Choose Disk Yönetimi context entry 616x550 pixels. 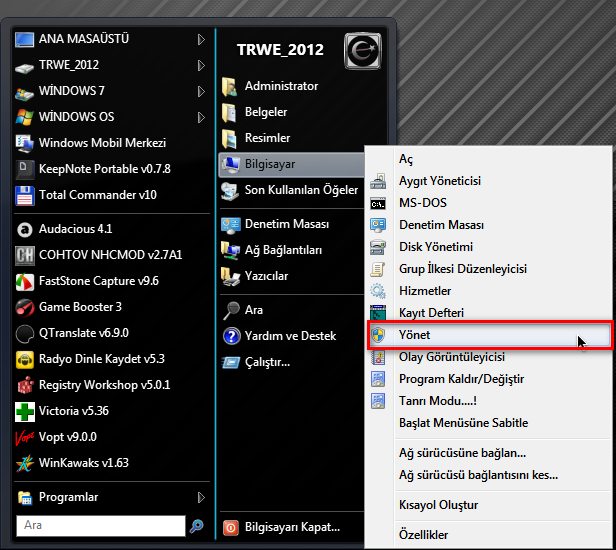(x=489, y=247)
